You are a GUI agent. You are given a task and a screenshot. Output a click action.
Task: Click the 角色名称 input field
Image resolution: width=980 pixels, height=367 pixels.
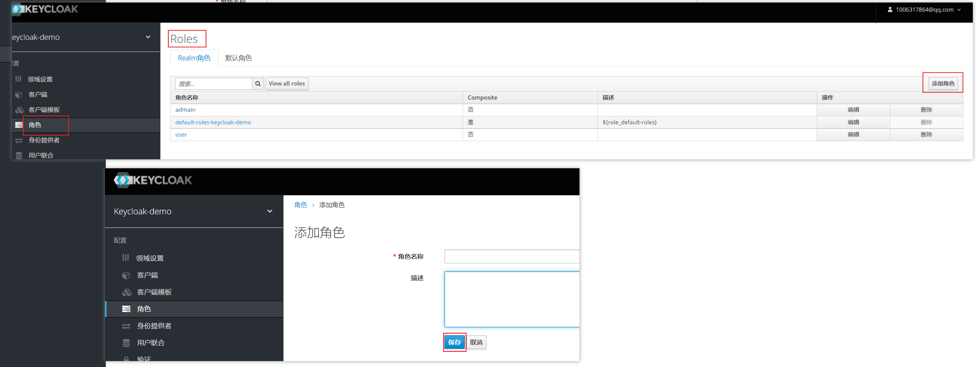click(x=512, y=256)
